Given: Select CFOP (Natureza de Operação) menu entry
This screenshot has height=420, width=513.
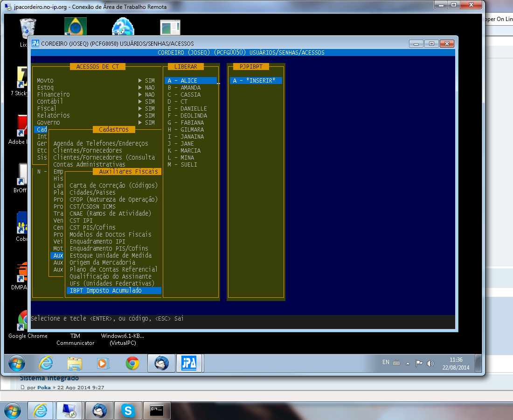Looking at the screenshot, I should coord(113,200).
